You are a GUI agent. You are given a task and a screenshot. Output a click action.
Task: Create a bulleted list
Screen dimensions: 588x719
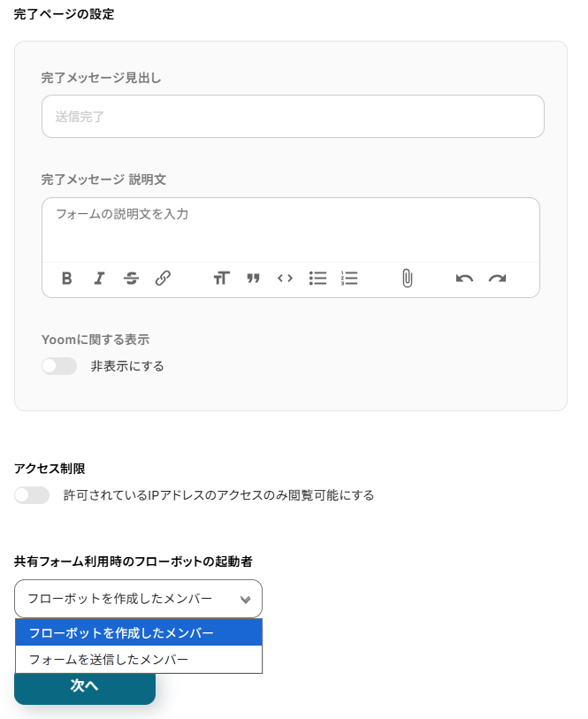tap(317, 279)
